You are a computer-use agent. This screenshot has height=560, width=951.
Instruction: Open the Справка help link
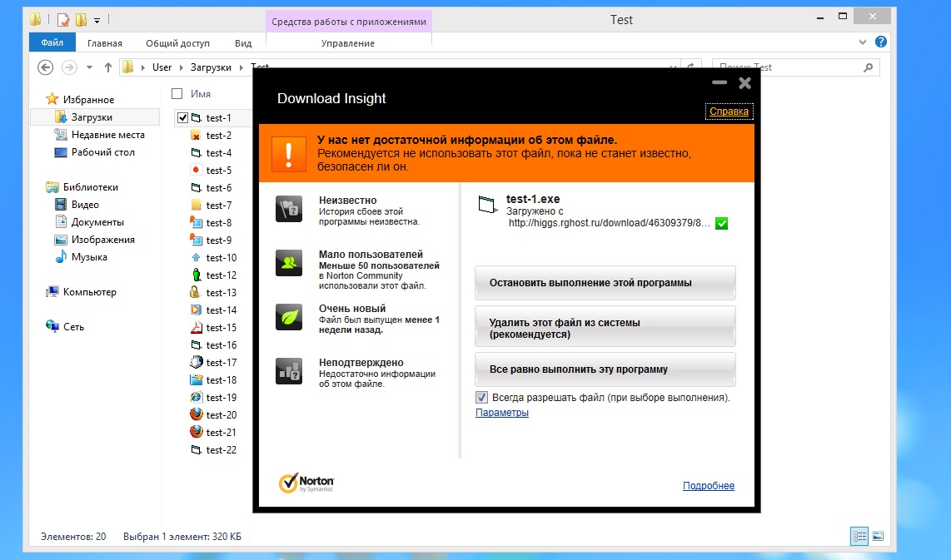tap(729, 111)
